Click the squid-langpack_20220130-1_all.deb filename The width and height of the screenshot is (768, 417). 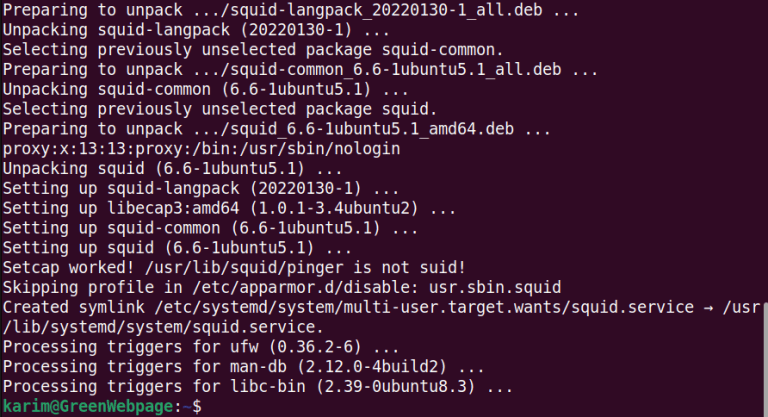[x=386, y=10]
